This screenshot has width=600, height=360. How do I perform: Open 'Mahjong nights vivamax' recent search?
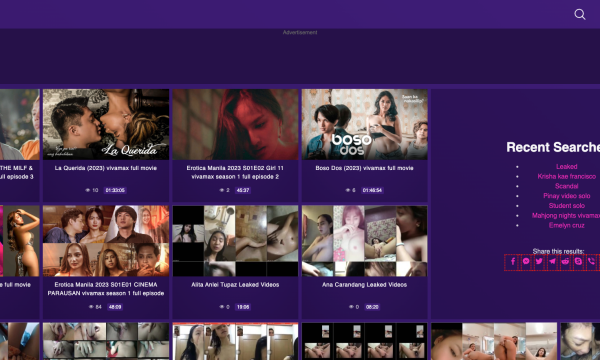(x=566, y=215)
